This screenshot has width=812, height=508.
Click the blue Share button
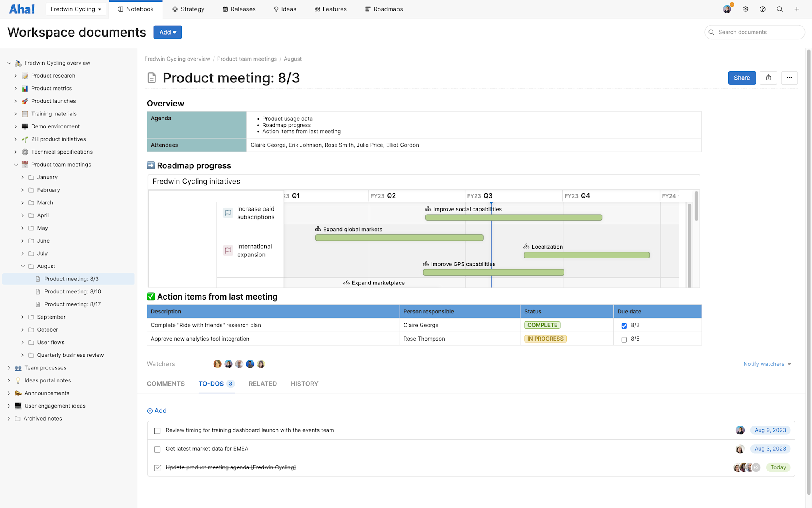click(x=742, y=78)
